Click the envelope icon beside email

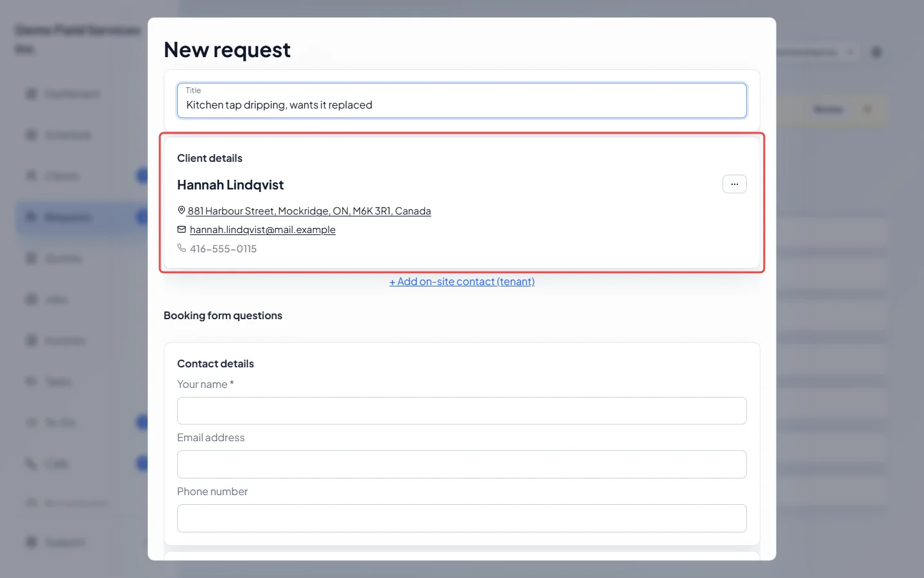182,229
